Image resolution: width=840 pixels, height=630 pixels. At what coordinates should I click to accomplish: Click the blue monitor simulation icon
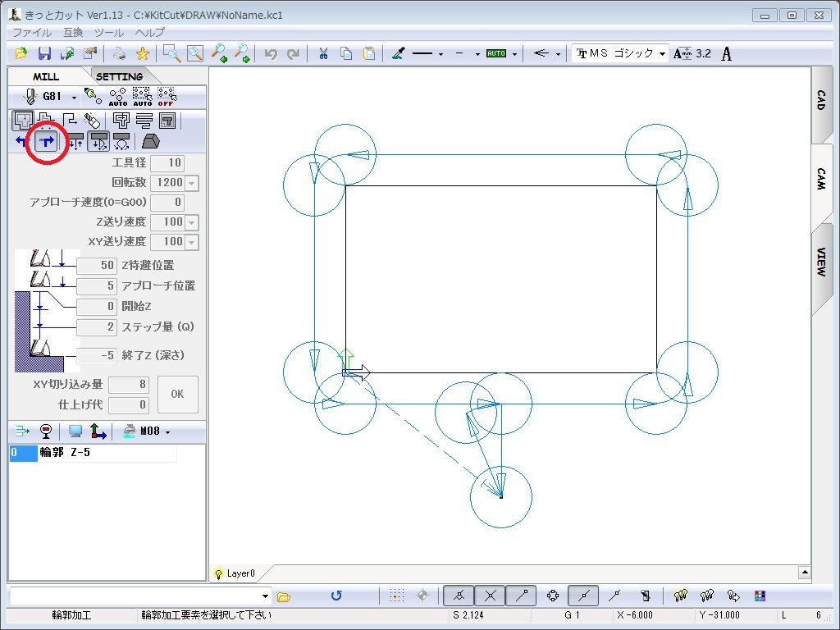coord(75,431)
